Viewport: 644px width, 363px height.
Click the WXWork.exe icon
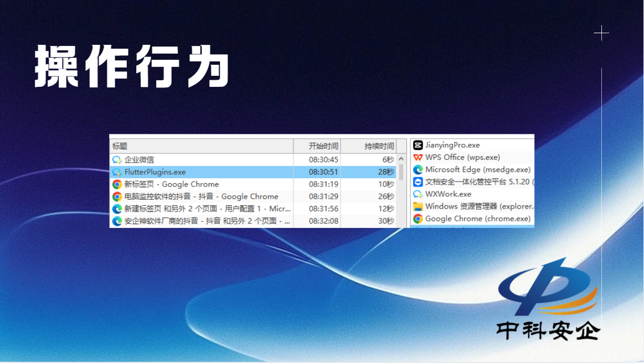point(418,194)
